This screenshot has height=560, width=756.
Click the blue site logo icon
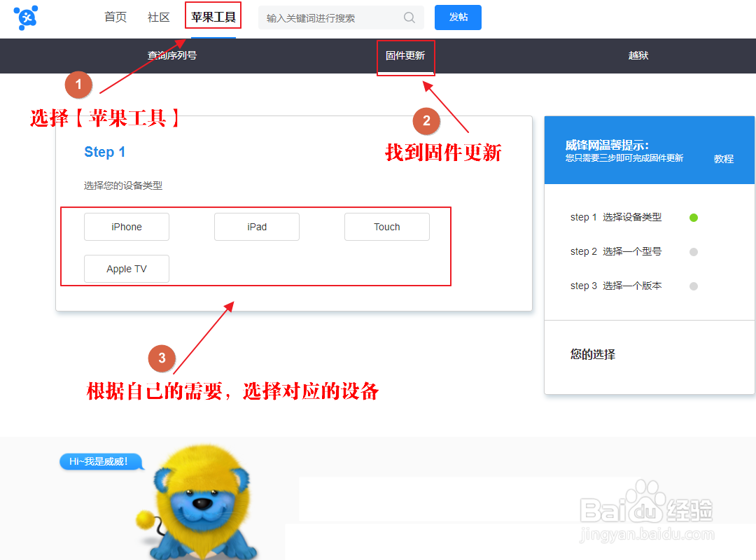pyautogui.click(x=26, y=17)
